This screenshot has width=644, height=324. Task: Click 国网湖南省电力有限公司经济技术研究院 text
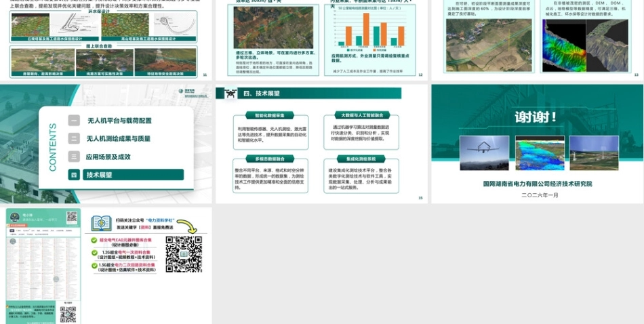click(x=538, y=184)
